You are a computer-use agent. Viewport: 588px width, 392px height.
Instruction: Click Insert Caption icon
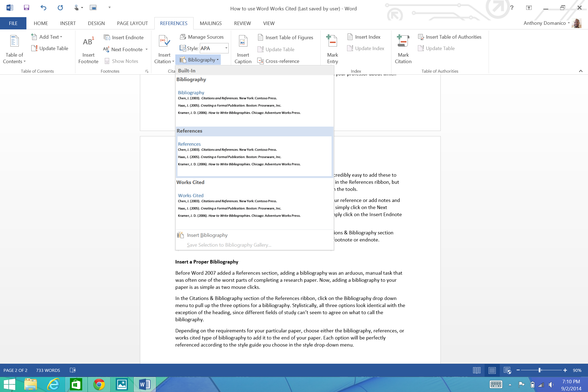pyautogui.click(x=243, y=41)
